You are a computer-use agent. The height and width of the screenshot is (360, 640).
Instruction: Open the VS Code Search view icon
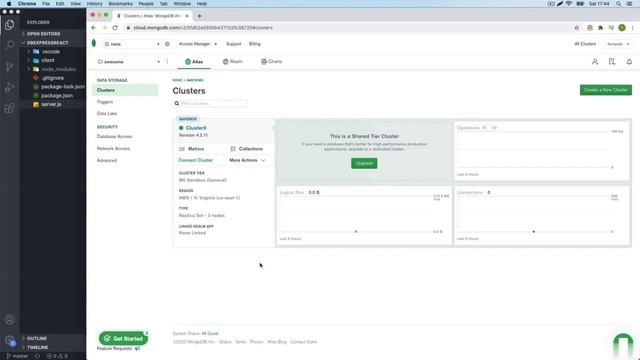point(9,45)
